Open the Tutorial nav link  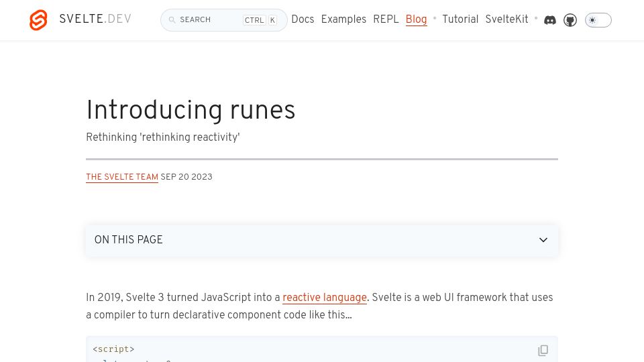coord(460,19)
